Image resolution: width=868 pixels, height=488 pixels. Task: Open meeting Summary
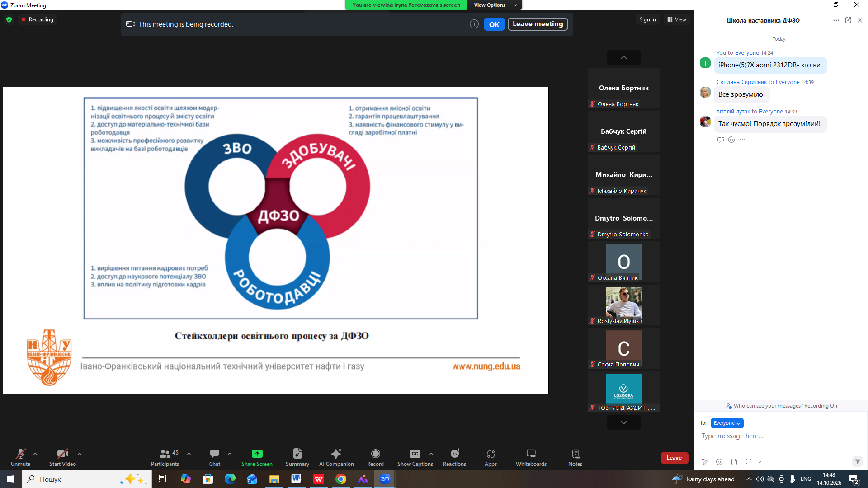click(x=297, y=457)
